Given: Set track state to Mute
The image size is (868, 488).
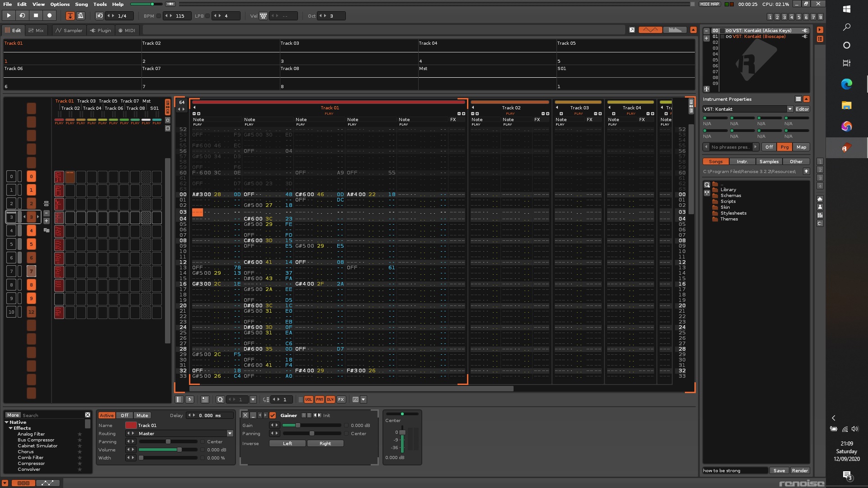Looking at the screenshot, I should (x=142, y=415).
